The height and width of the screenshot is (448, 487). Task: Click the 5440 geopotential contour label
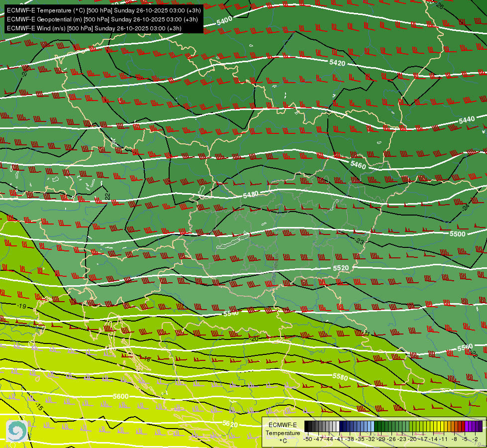467,119
